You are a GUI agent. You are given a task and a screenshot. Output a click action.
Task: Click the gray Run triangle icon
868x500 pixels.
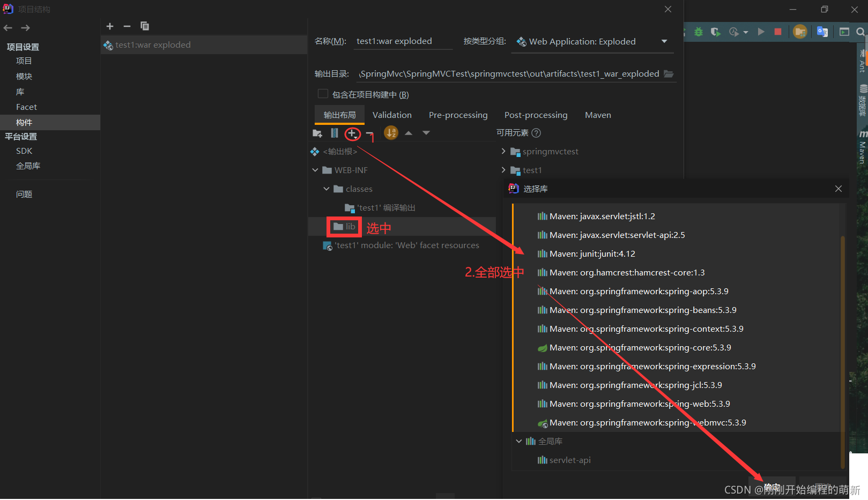coord(761,32)
